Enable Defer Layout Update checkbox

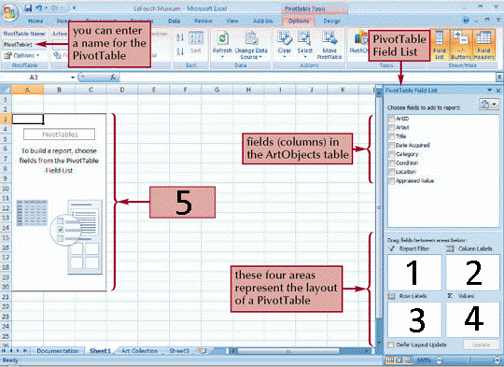[391, 345]
